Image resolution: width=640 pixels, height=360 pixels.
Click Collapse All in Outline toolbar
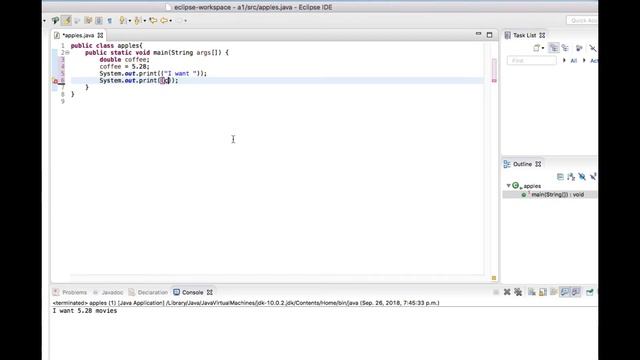(560, 177)
